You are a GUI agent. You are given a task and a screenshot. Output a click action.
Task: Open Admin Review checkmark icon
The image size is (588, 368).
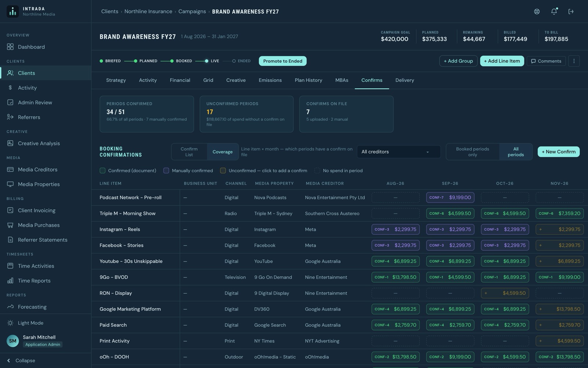[x=10, y=102]
